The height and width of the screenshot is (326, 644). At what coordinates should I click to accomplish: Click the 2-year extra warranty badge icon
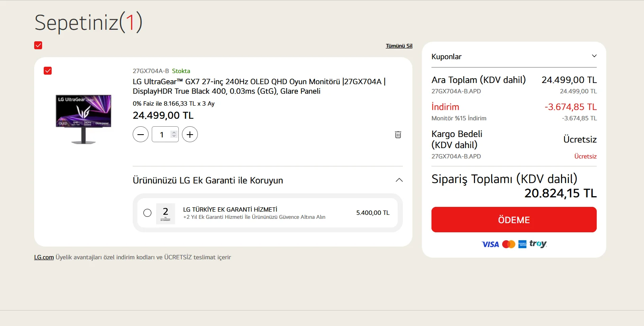pyautogui.click(x=166, y=214)
